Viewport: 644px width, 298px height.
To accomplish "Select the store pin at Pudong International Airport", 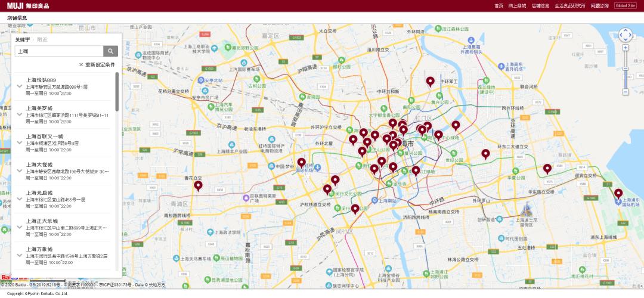I will click(618, 193).
